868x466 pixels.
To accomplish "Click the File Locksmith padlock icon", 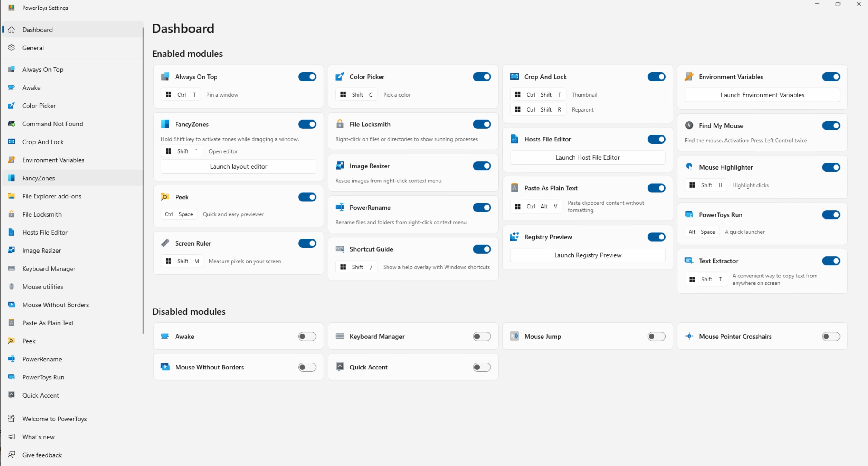I will 340,124.
